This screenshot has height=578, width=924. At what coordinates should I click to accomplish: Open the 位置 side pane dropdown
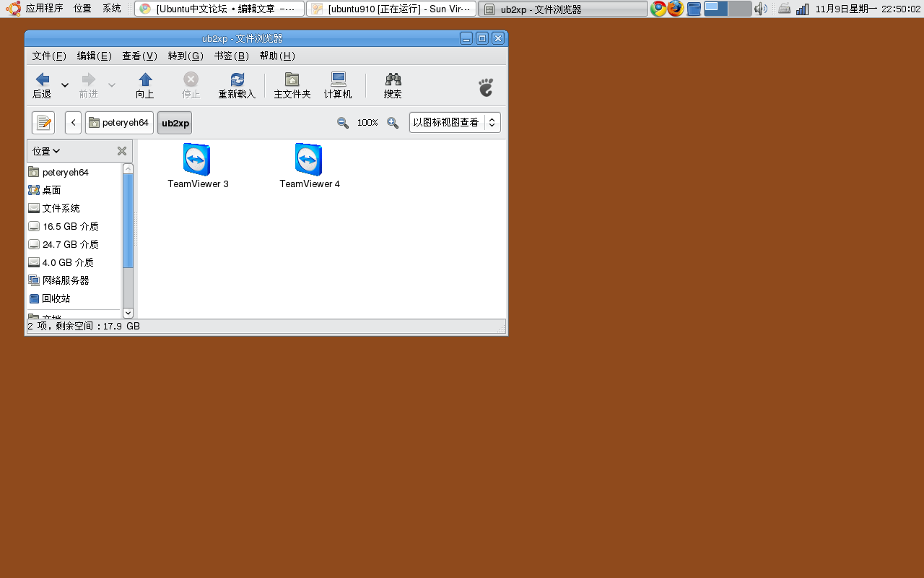click(x=46, y=151)
